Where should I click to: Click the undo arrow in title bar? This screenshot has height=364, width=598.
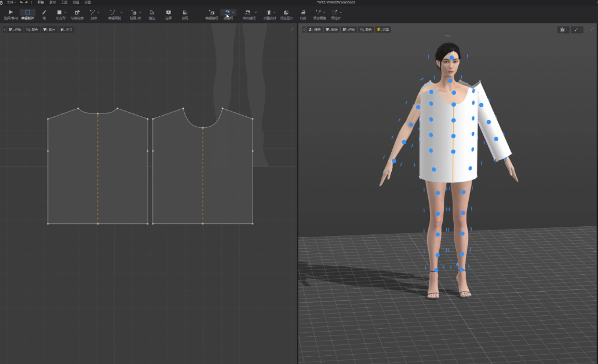click(21, 2)
